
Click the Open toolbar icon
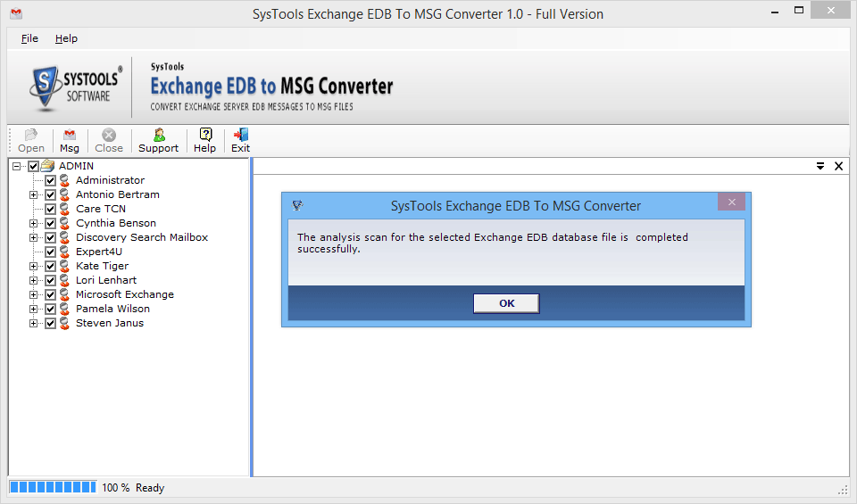(31, 135)
